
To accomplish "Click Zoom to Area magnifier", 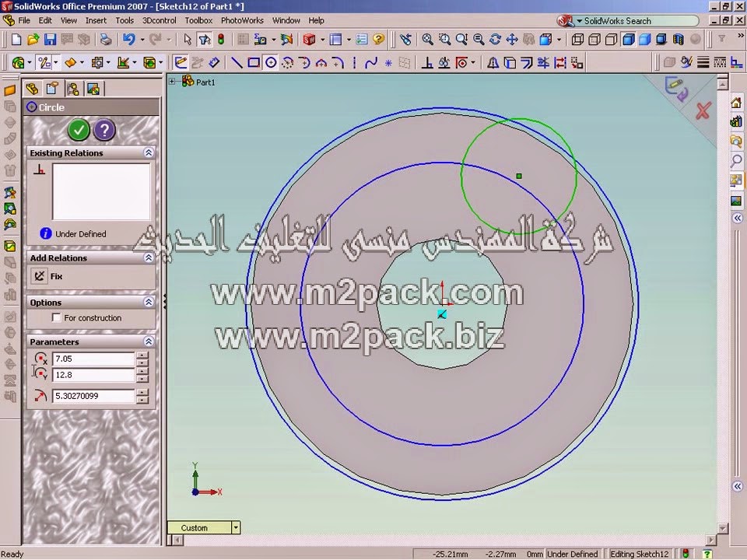I will point(444,40).
